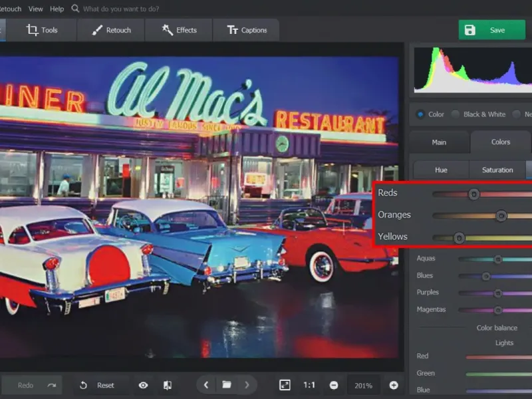Click the before/after compare icon

click(x=168, y=385)
